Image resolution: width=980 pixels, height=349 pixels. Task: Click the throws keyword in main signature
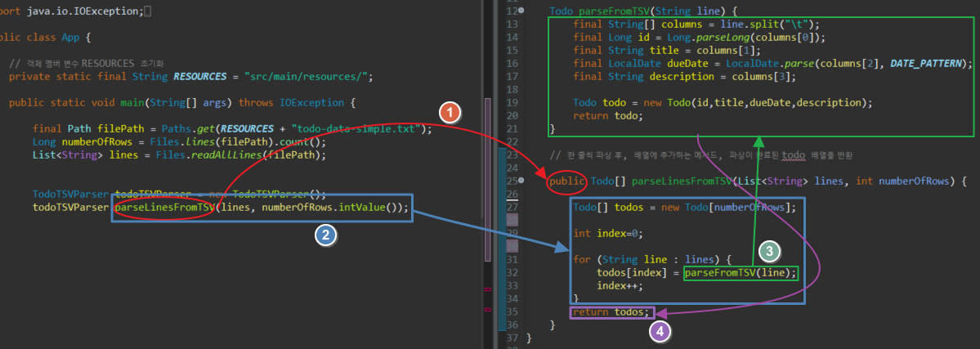click(257, 102)
